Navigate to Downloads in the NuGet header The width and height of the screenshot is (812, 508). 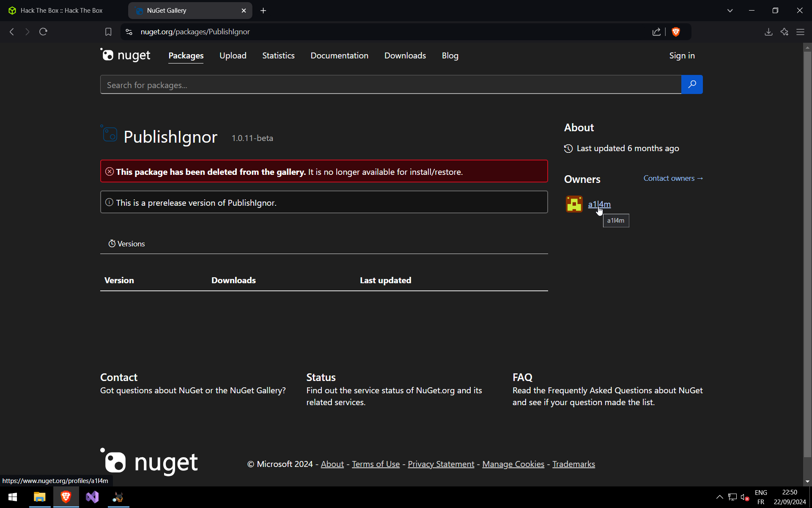[x=405, y=55]
